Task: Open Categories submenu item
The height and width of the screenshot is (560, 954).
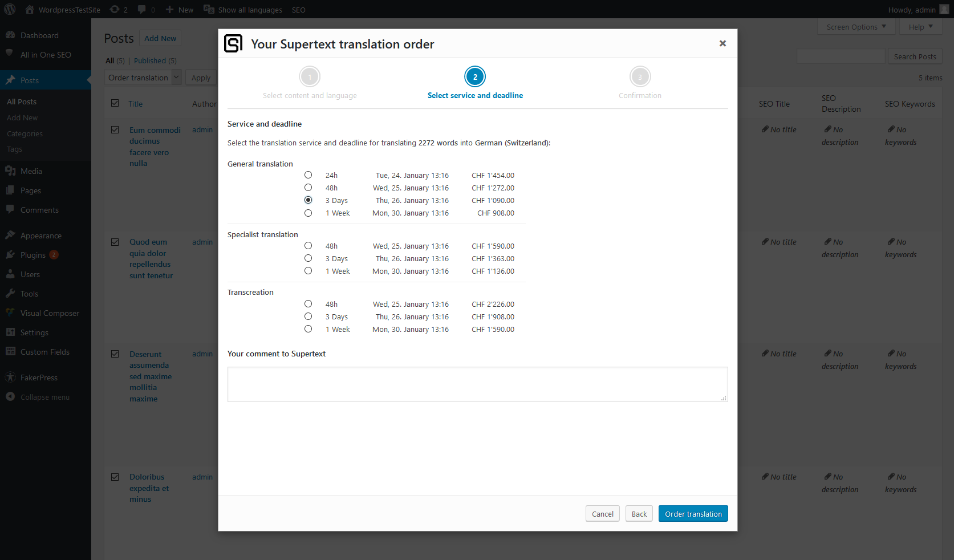Action: pyautogui.click(x=25, y=133)
